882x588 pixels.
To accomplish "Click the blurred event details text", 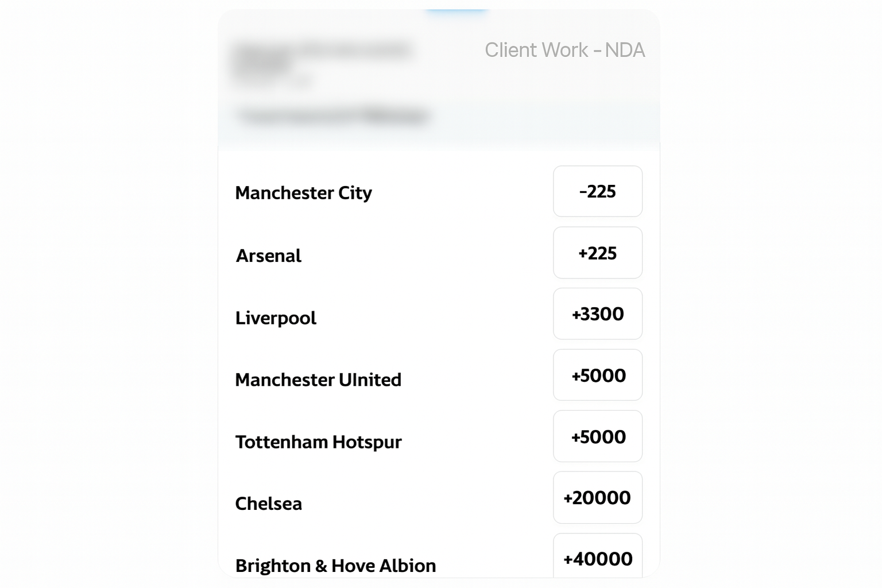I will point(324,60).
